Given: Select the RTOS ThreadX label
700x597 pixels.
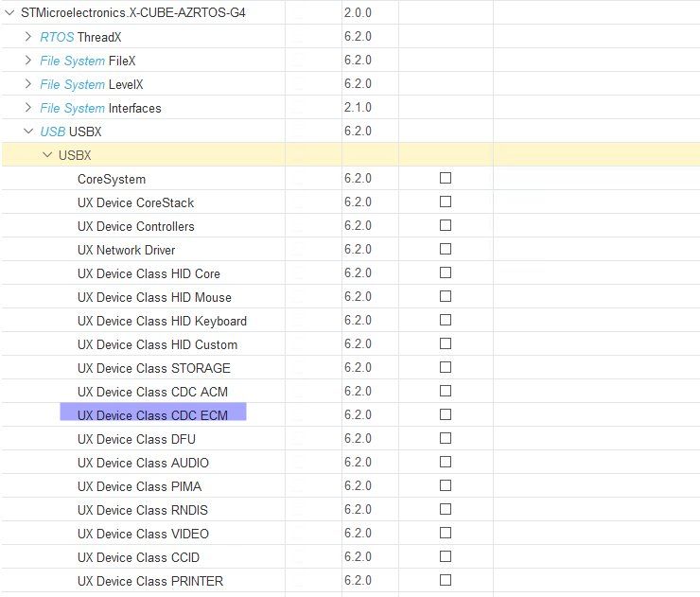Looking at the screenshot, I should point(80,37).
